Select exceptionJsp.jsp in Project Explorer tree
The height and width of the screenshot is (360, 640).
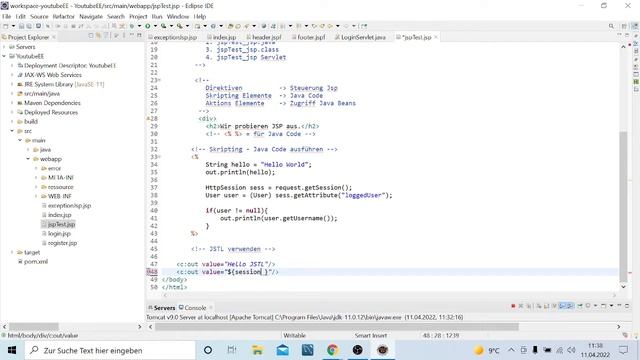click(69, 206)
